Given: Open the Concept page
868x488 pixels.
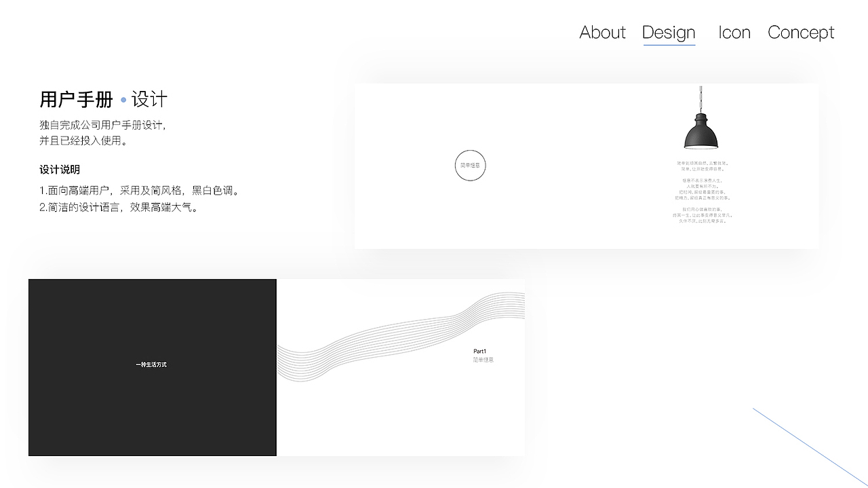Looking at the screenshot, I should pyautogui.click(x=801, y=32).
